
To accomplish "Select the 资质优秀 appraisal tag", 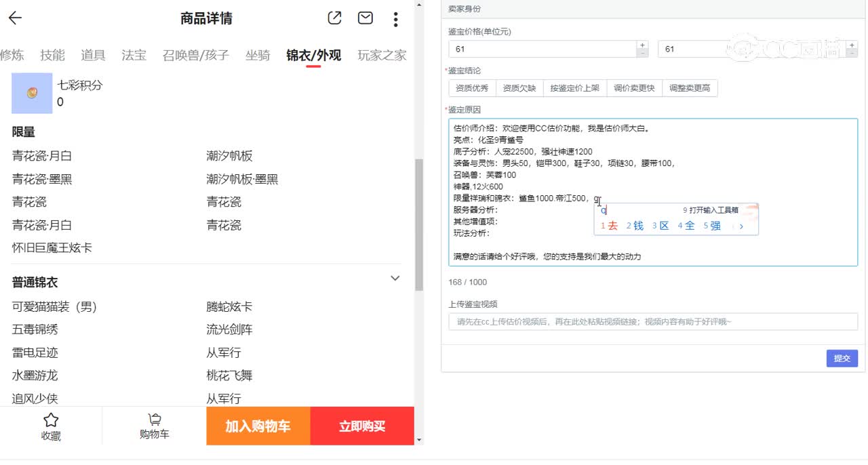I will pyautogui.click(x=471, y=87).
